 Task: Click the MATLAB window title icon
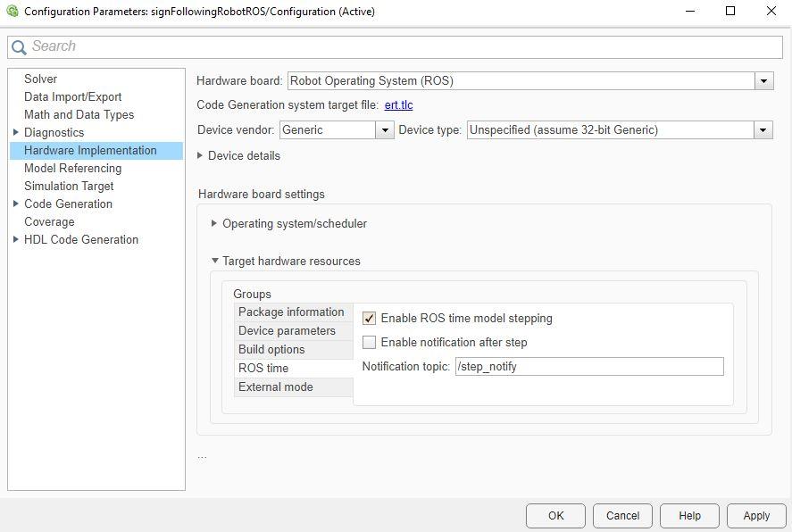(12, 12)
